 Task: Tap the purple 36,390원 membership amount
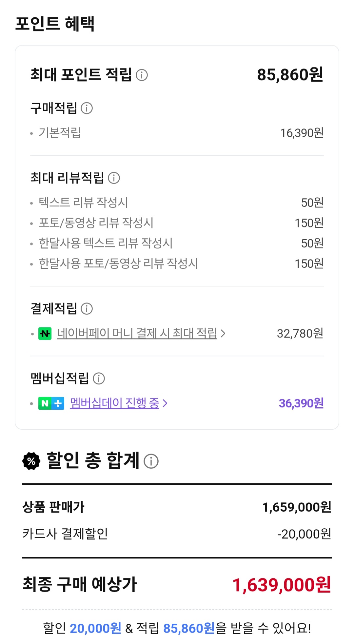(301, 403)
